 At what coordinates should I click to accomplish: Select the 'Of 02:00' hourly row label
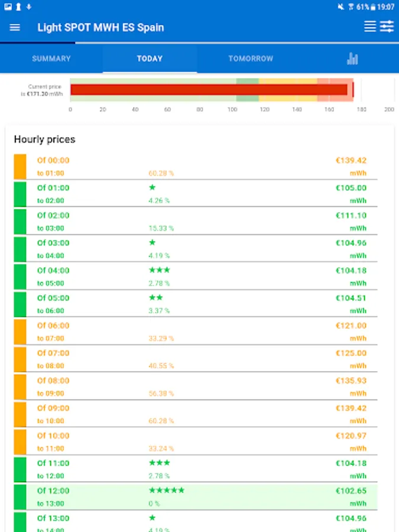point(53,215)
